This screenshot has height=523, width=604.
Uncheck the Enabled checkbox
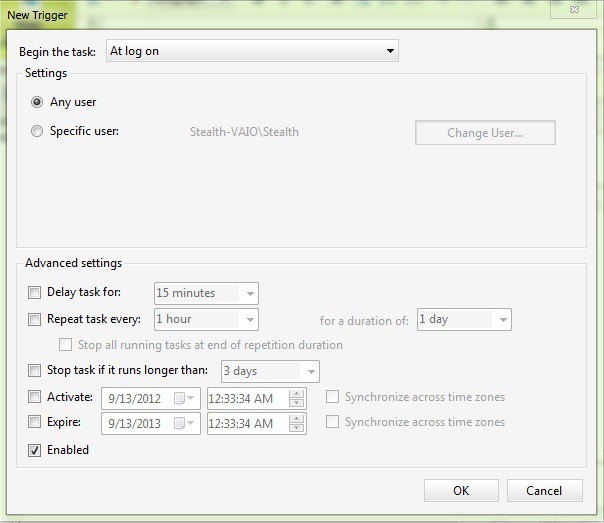tap(34, 450)
